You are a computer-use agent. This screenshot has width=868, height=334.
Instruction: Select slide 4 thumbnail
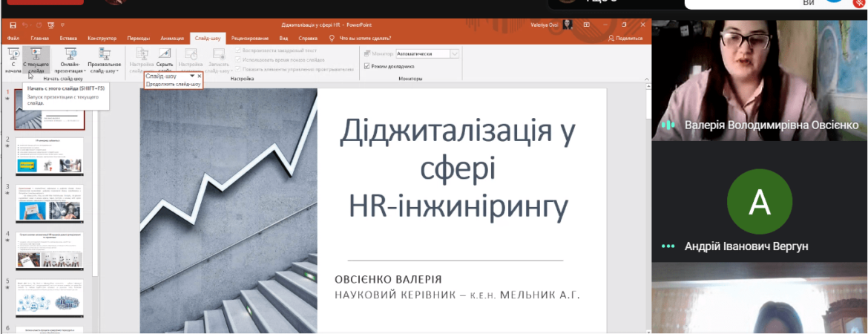(x=49, y=250)
